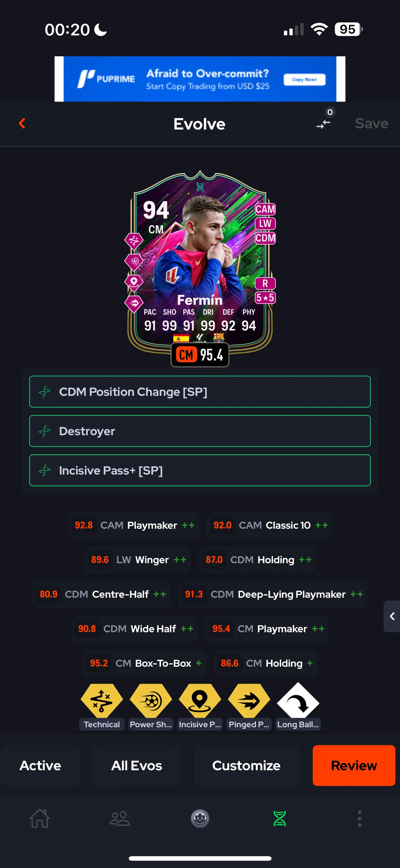This screenshot has width=400, height=868.
Task: Open the green DNA evolutions tab icon
Action: pos(280,818)
